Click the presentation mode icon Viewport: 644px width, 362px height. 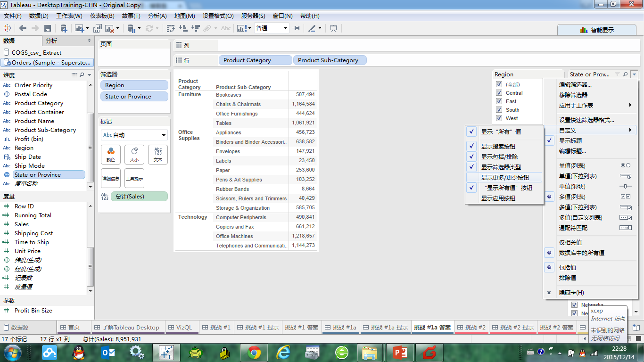pos(333,28)
